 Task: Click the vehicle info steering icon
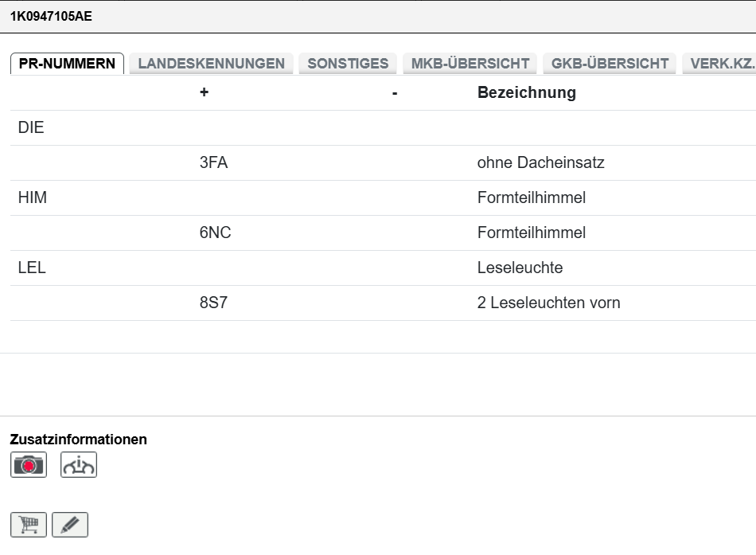click(x=79, y=465)
